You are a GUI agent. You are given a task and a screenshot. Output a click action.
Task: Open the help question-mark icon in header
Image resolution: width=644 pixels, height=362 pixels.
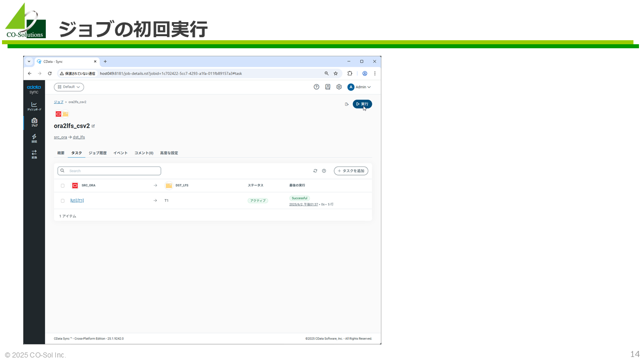pyautogui.click(x=316, y=87)
